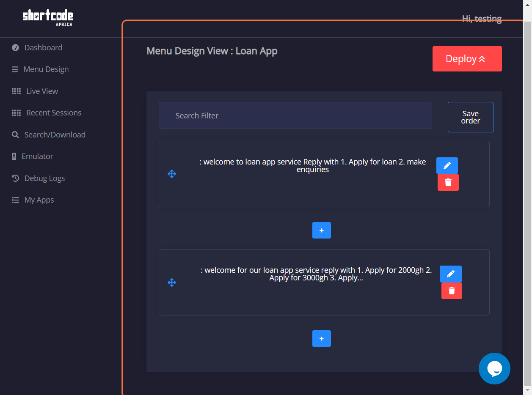Click the Live View grid icon

16,91
